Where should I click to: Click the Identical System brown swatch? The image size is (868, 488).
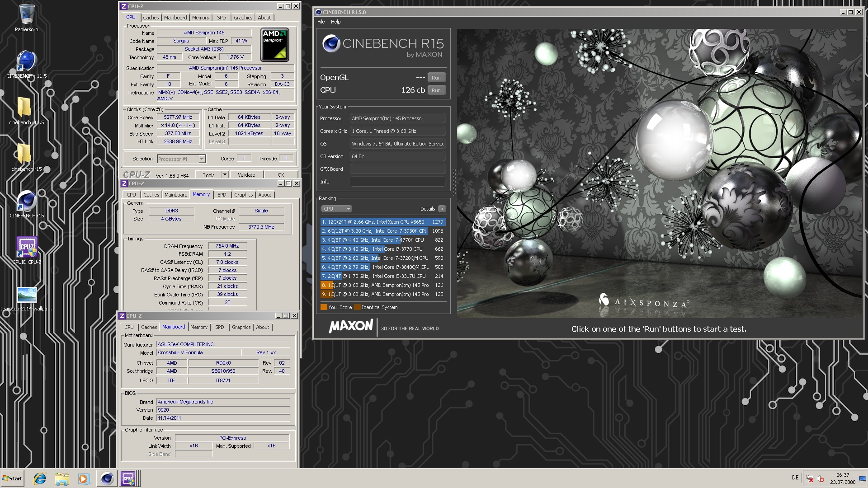click(357, 307)
